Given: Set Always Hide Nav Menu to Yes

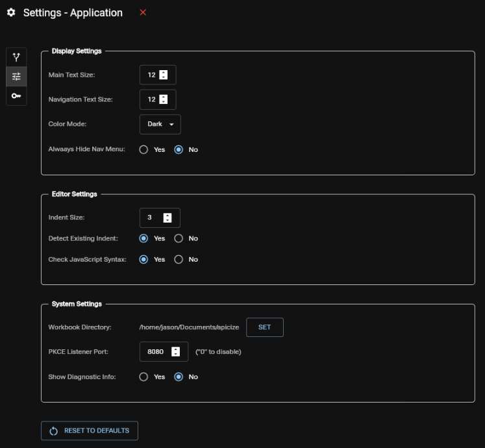Looking at the screenshot, I should [x=144, y=149].
